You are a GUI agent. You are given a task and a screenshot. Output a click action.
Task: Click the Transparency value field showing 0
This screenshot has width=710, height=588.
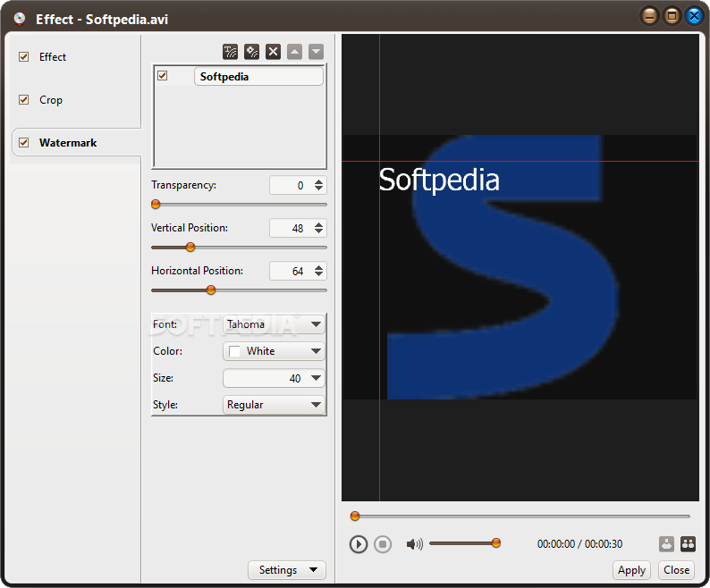(x=291, y=185)
